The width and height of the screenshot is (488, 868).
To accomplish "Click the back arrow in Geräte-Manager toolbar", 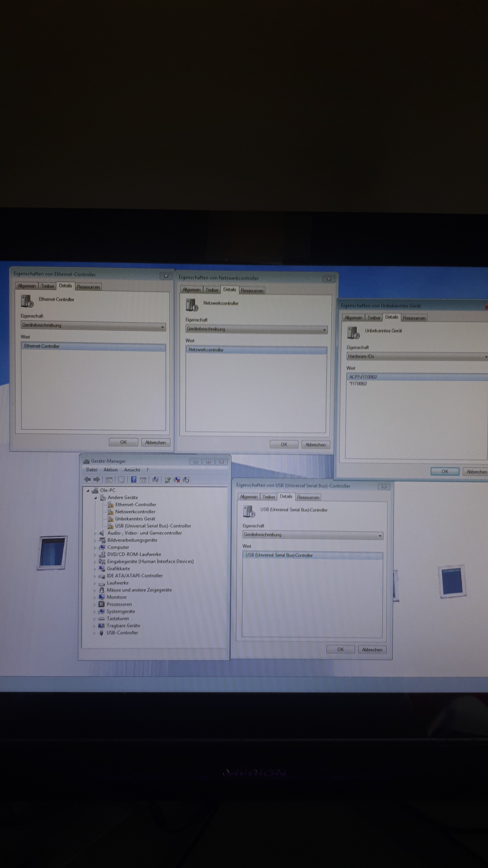I will tap(88, 479).
